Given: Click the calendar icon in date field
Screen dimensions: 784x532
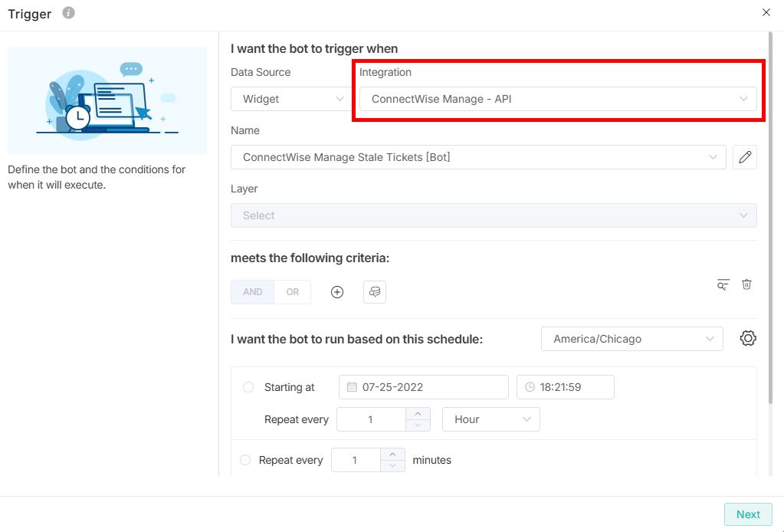Looking at the screenshot, I should coord(352,387).
